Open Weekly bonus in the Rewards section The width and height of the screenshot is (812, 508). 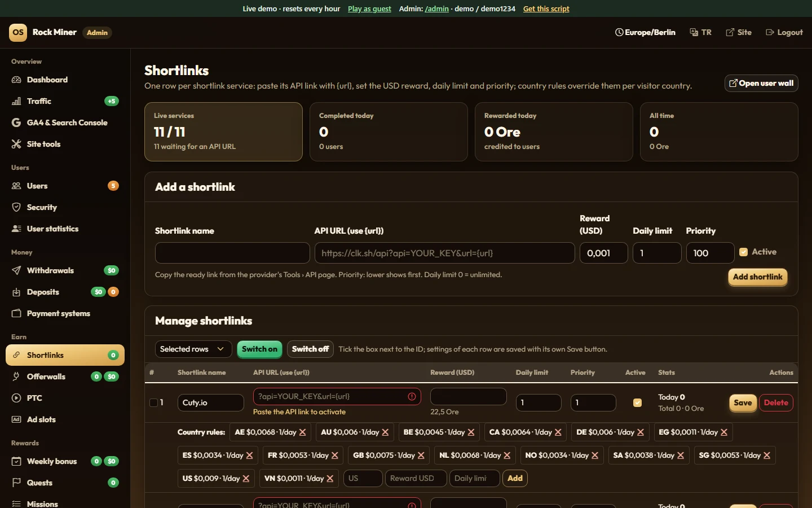[65, 461]
